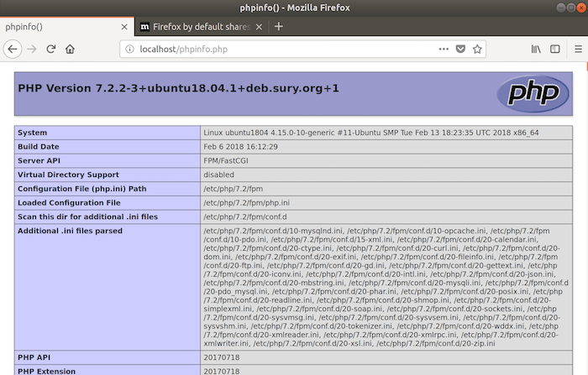Select the 'System' row label

click(32, 133)
